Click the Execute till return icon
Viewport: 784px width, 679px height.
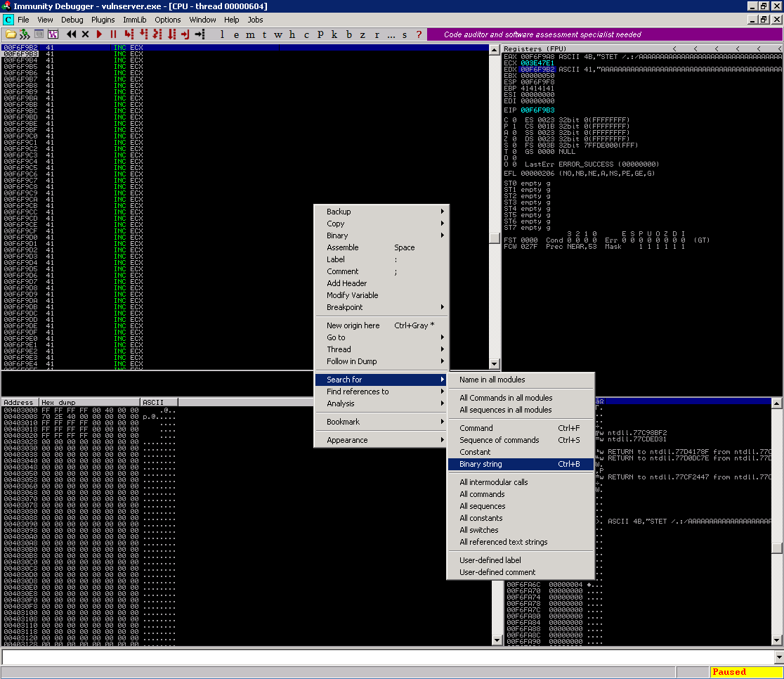tap(185, 34)
